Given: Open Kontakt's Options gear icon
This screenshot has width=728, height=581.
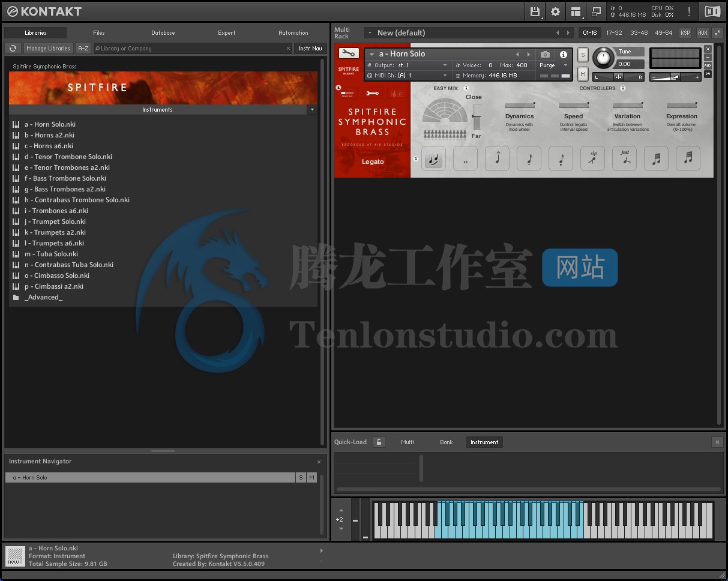Looking at the screenshot, I should tap(555, 11).
